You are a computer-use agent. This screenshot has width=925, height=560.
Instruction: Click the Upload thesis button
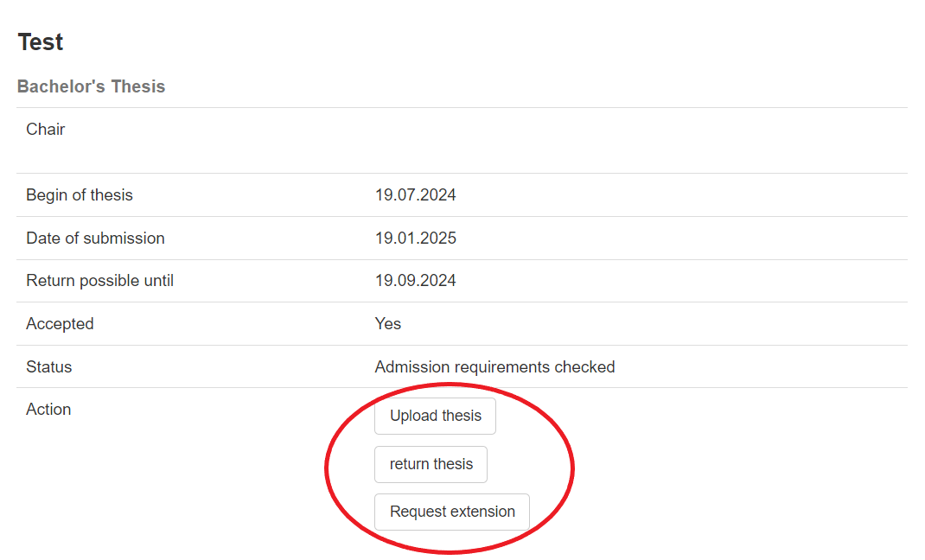click(x=435, y=416)
